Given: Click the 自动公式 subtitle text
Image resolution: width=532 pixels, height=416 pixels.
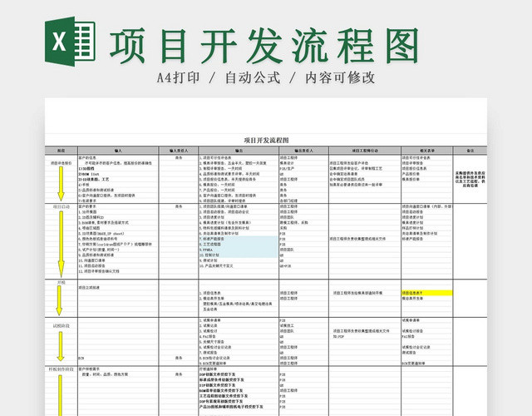Looking at the screenshot, I should click(x=253, y=77).
